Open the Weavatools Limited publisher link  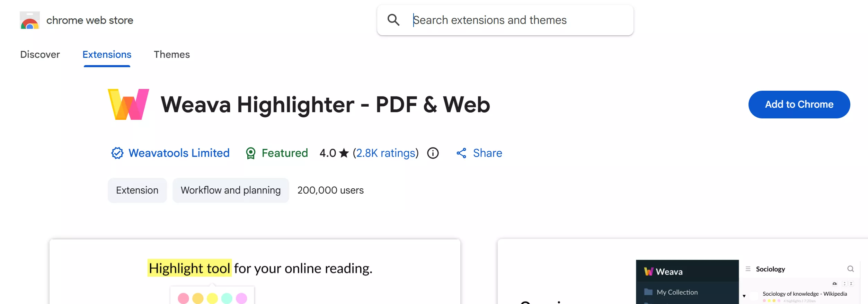[x=179, y=153]
